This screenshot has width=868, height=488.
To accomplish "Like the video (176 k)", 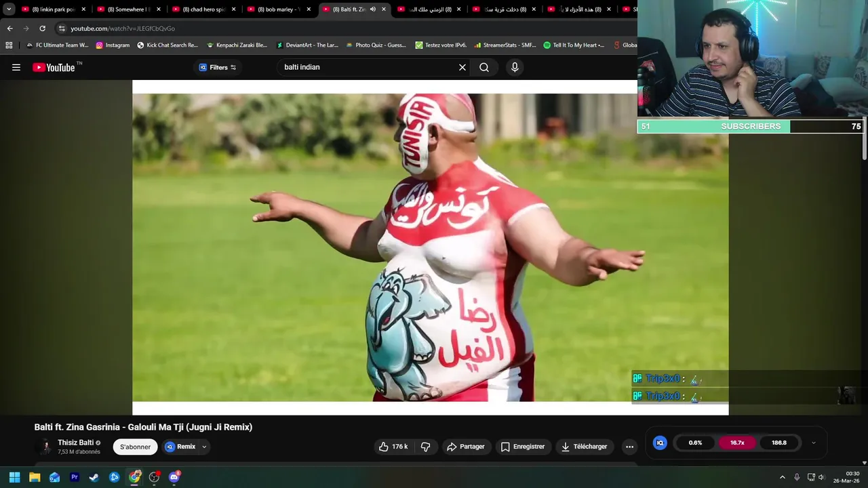I will point(393,447).
